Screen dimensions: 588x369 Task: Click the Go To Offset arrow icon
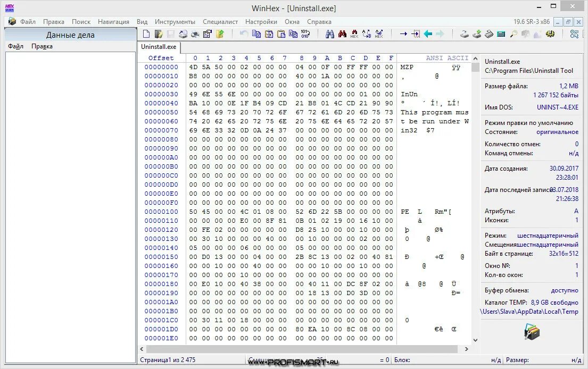pyautogui.click(x=403, y=34)
